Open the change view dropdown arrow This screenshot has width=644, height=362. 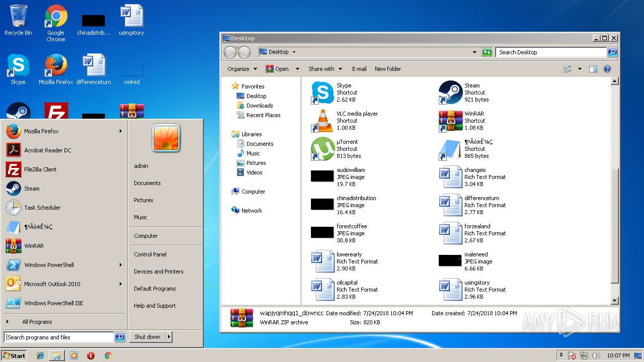(580, 69)
